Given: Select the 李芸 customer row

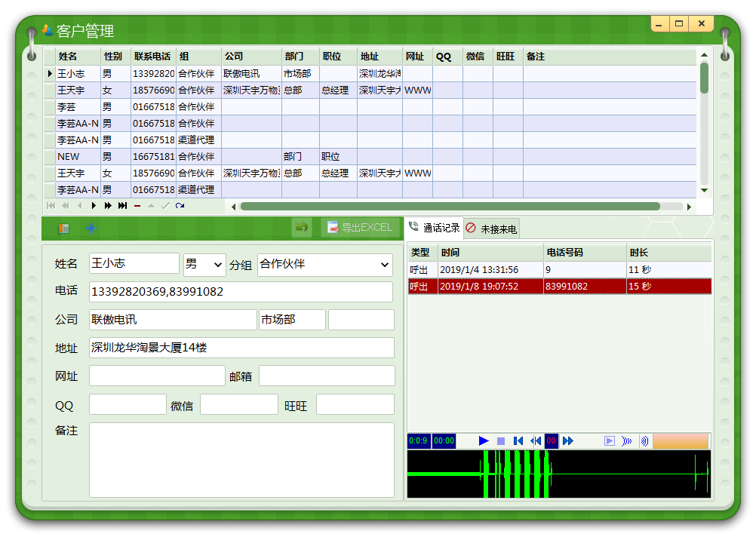Looking at the screenshot, I should click(x=370, y=107).
